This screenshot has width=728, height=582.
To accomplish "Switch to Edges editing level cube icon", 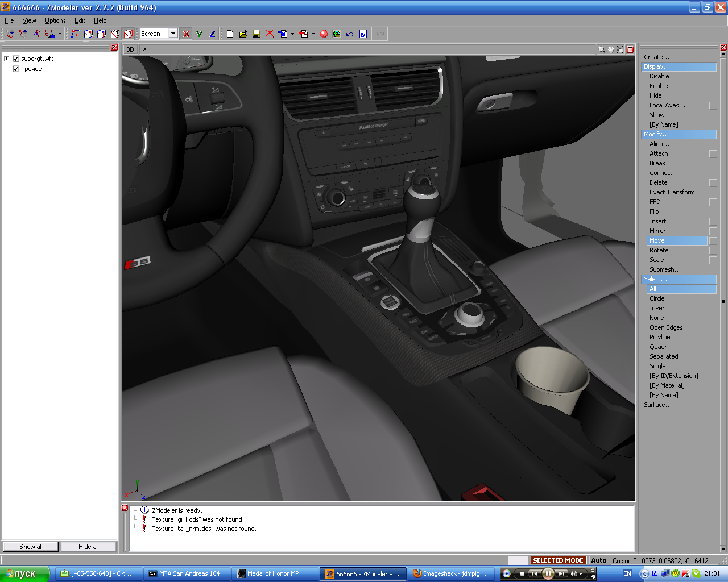I will (88, 34).
